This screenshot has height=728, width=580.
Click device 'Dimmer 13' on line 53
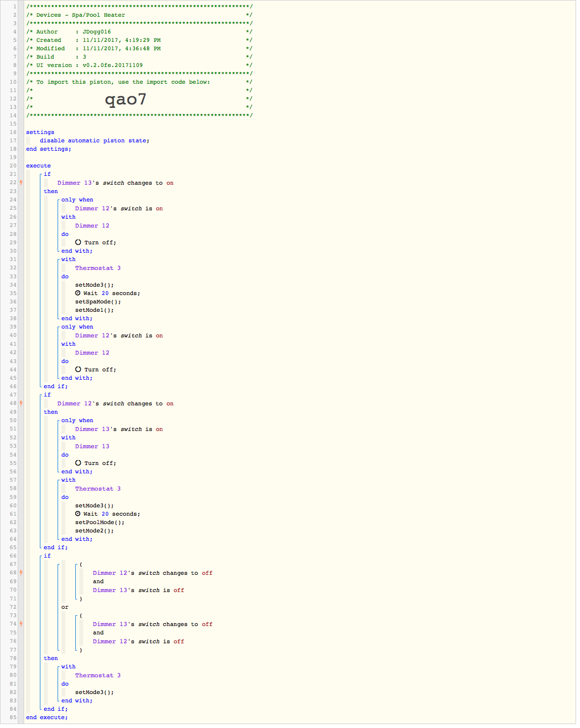(92, 446)
